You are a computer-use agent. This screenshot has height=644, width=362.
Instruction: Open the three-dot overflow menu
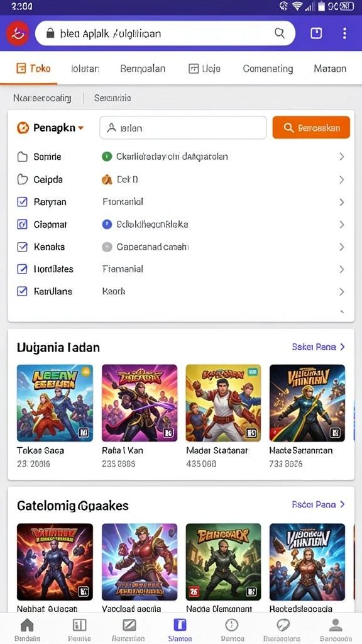tap(344, 33)
